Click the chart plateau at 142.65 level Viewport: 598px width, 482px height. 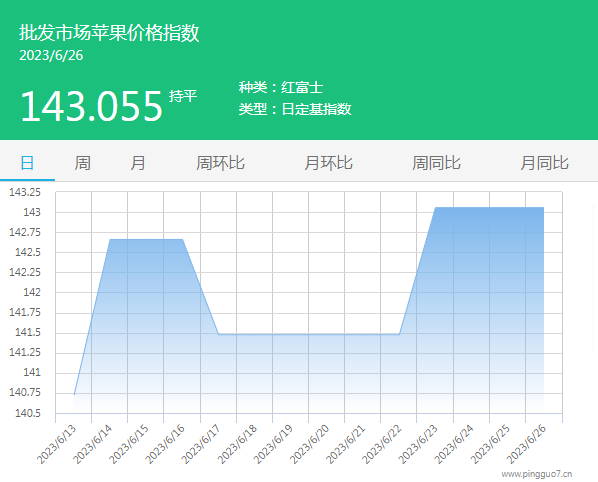pyautogui.click(x=146, y=239)
